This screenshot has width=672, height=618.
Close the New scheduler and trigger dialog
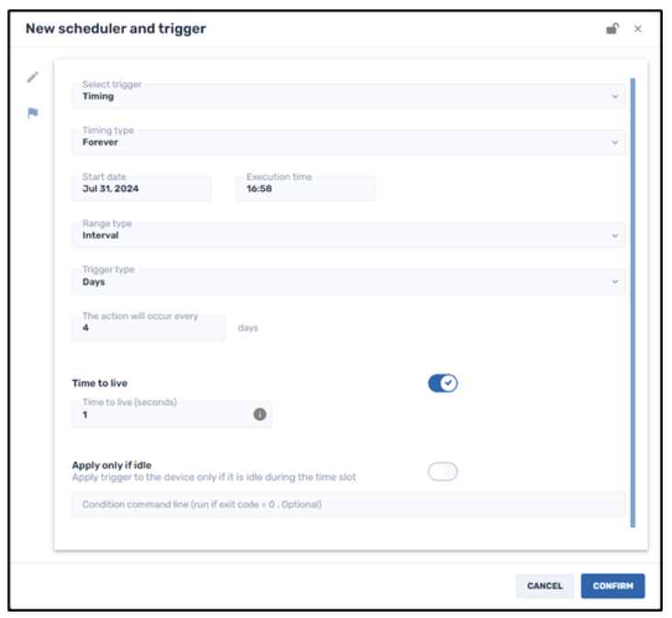click(x=638, y=28)
